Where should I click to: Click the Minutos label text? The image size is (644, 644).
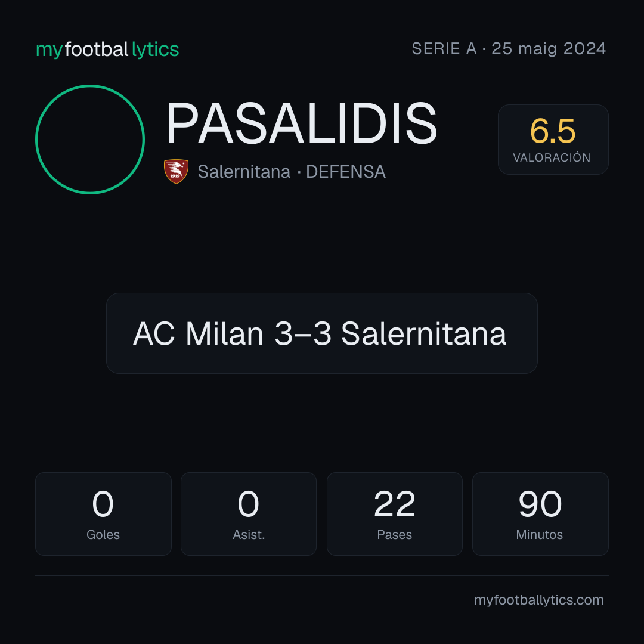[539, 534]
